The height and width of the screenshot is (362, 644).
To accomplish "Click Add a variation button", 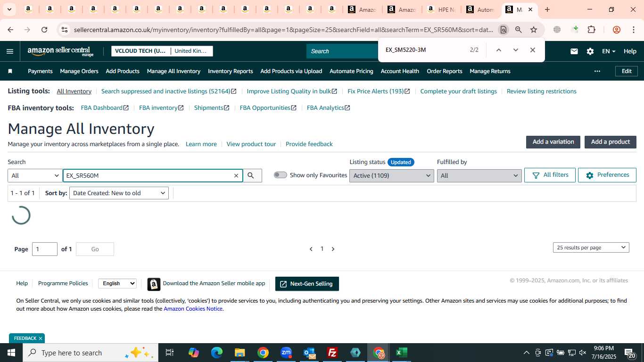I will (553, 142).
